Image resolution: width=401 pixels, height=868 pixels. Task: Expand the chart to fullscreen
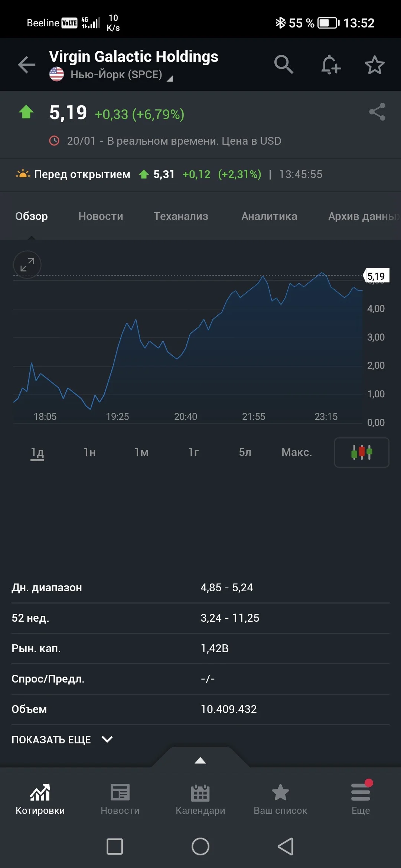click(27, 265)
